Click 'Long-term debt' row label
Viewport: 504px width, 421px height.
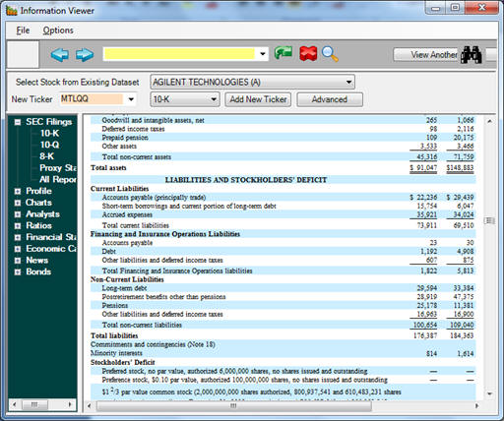124,288
